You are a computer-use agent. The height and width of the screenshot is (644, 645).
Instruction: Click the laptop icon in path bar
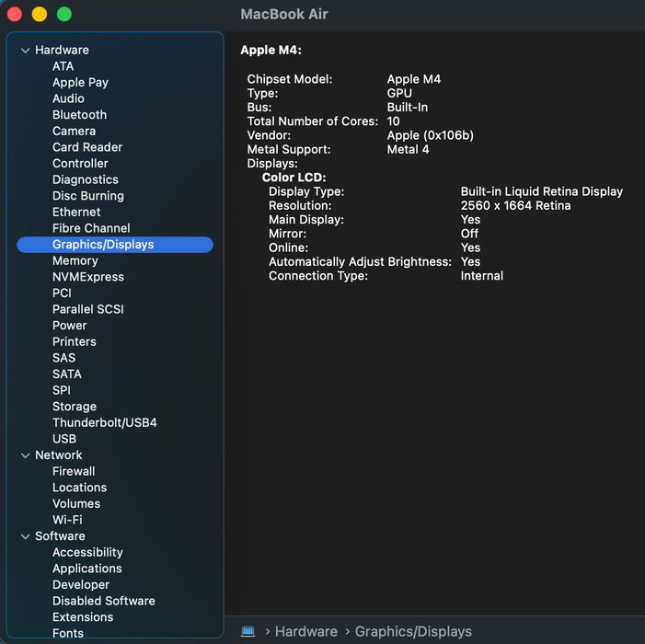(x=248, y=631)
